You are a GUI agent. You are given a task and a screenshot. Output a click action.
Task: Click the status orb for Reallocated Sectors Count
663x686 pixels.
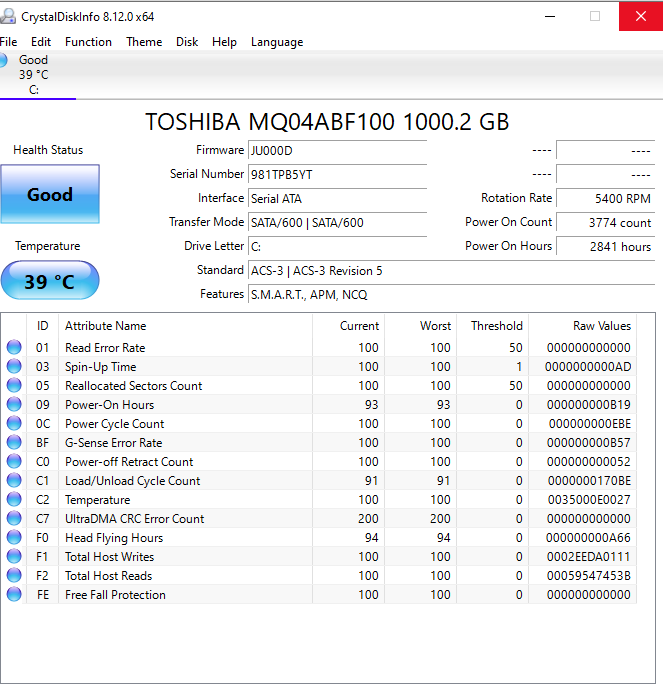pos(14,386)
